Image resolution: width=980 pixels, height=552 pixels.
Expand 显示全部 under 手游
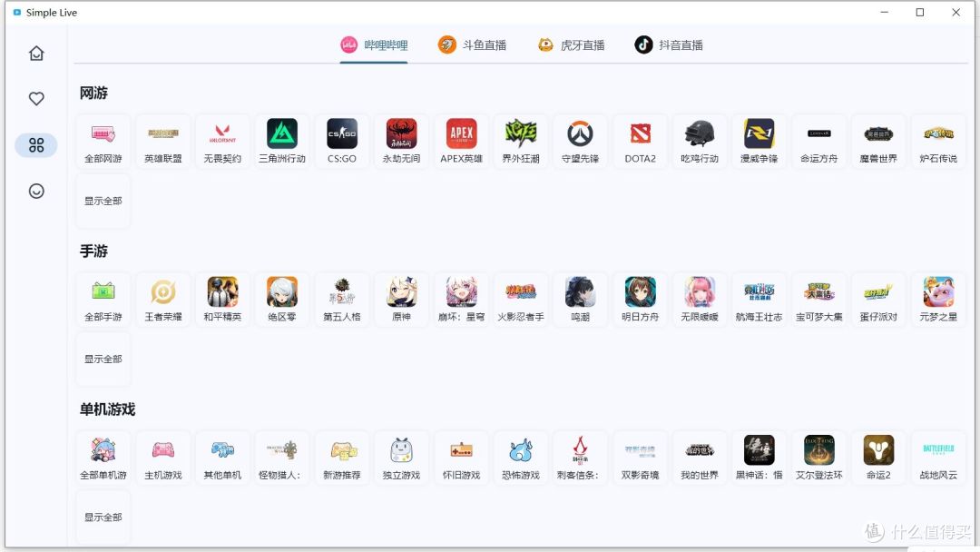click(x=103, y=359)
